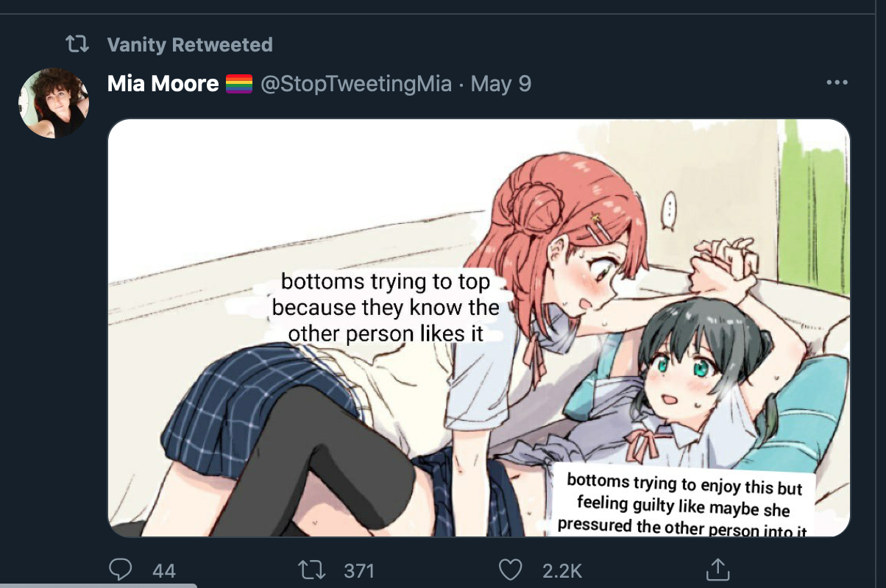Screen dimensions: 886x588
Task: Like the tweet with the heart icon
Action: 511,570
